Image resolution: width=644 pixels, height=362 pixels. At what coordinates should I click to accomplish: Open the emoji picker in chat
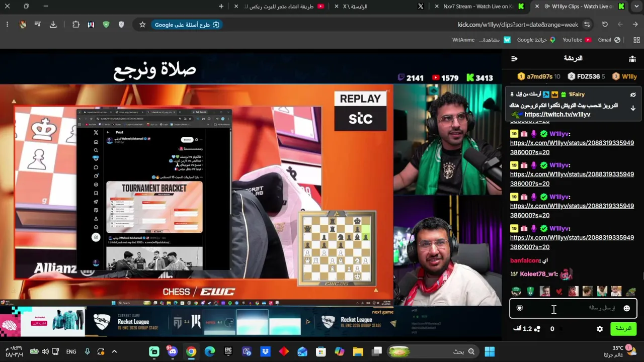point(626,308)
